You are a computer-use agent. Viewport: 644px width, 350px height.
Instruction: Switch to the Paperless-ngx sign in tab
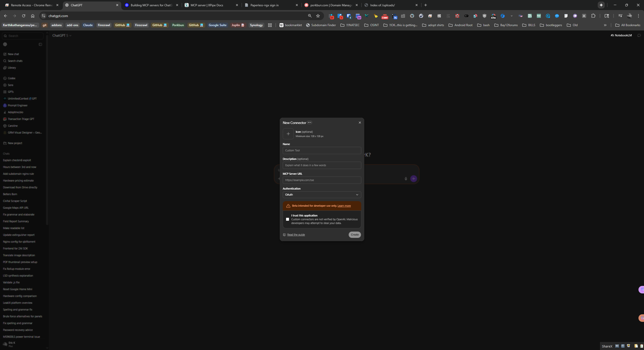click(x=264, y=5)
